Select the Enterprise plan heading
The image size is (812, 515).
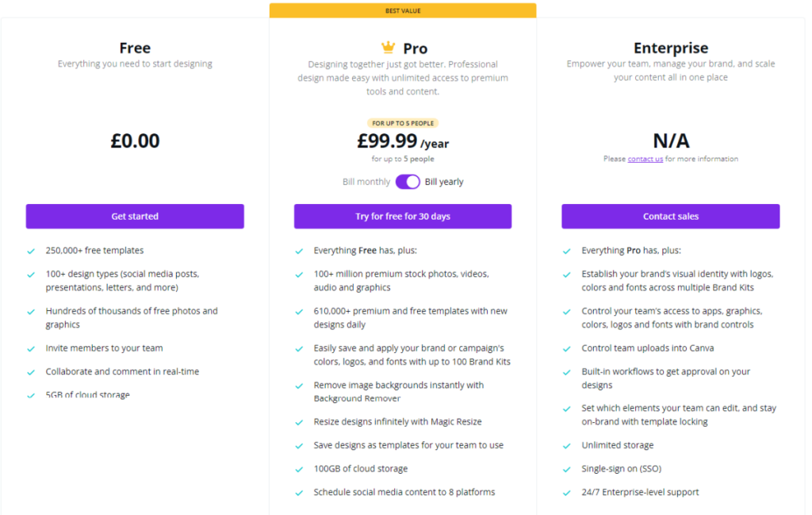pos(671,48)
